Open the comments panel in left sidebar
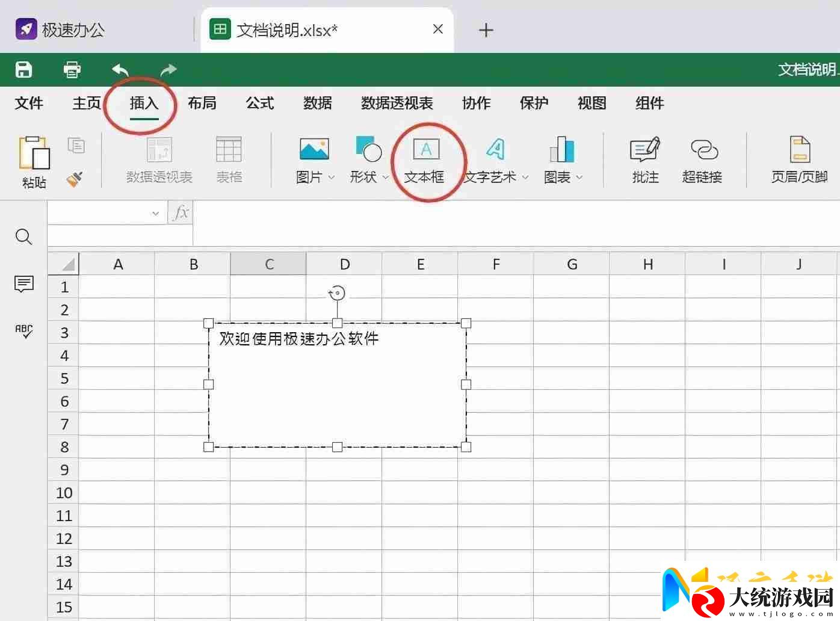The width and height of the screenshot is (840, 621). (24, 283)
